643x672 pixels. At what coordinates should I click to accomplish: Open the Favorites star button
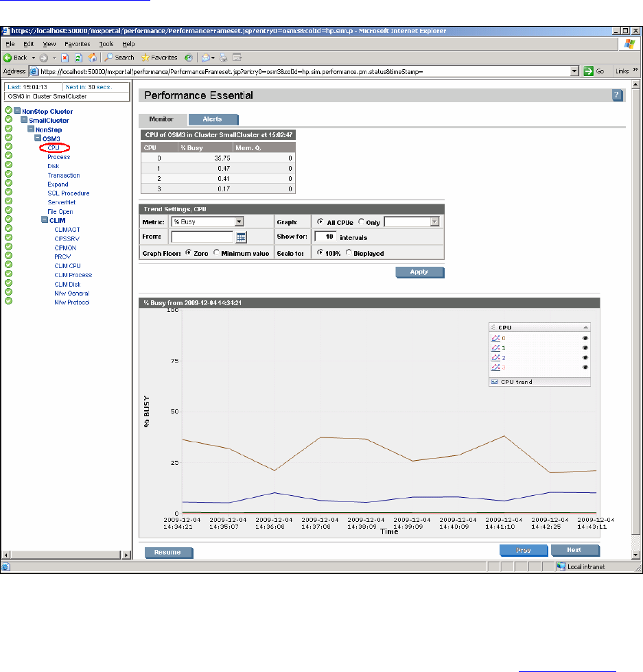coord(159,58)
